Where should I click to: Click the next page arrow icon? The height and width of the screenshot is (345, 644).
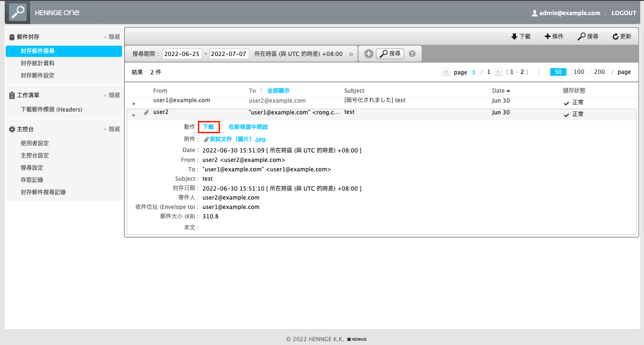click(498, 72)
